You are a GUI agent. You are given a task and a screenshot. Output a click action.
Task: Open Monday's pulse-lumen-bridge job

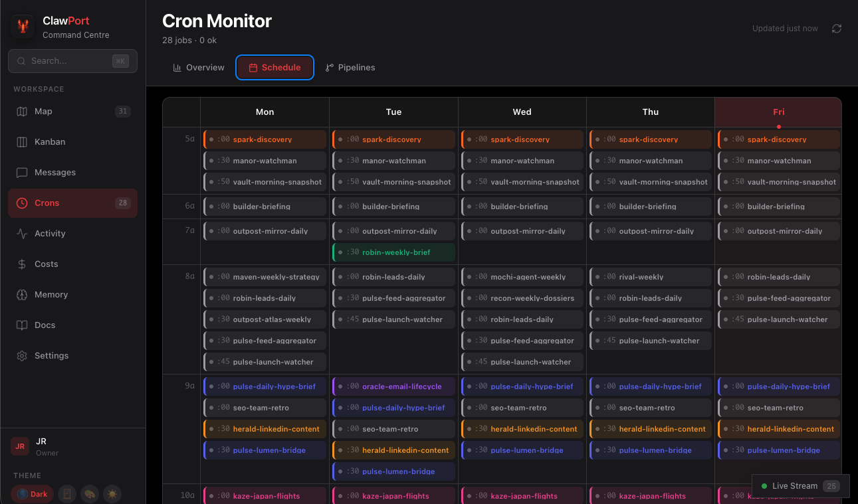coord(265,450)
